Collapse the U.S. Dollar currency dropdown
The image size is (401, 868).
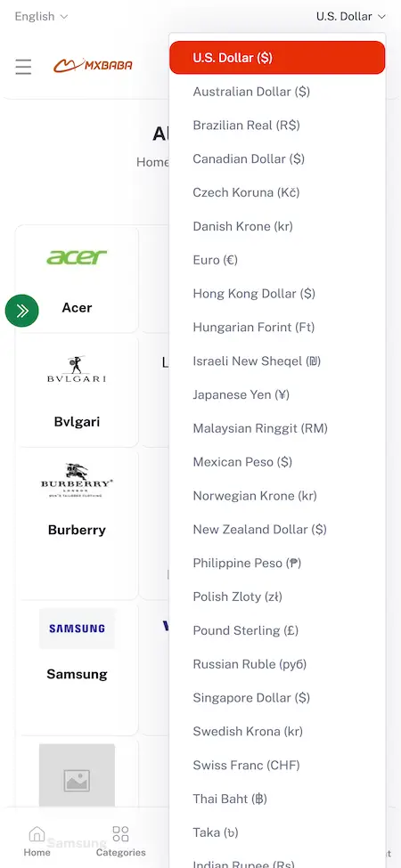pyautogui.click(x=350, y=17)
